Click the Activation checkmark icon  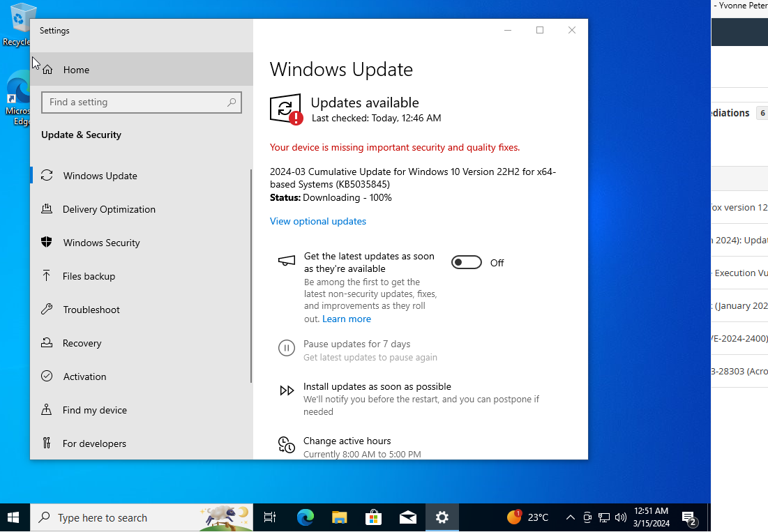47,376
